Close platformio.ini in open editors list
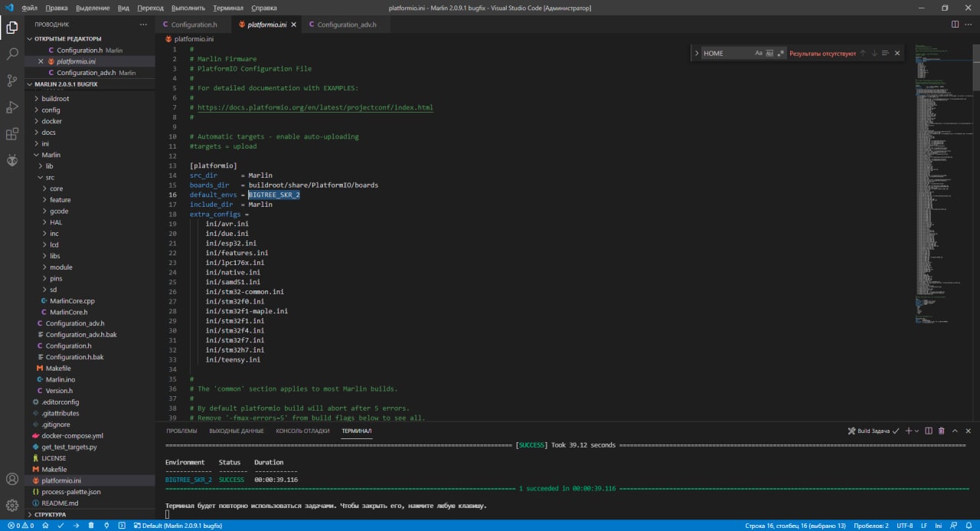This screenshot has width=980, height=531. coord(41,61)
